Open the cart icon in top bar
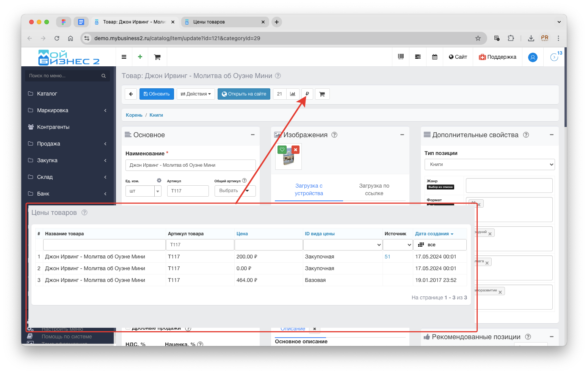Screen dimensions: 588x374 click(157, 57)
